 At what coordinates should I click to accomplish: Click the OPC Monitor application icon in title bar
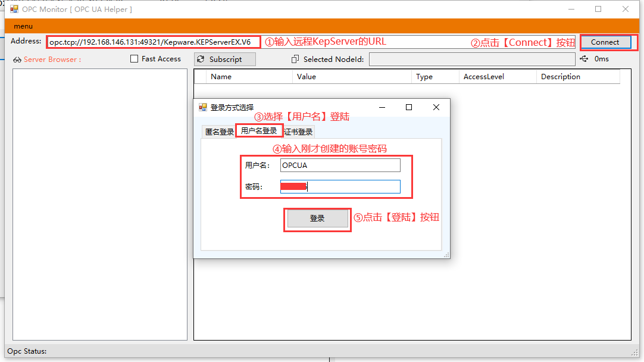pyautogui.click(x=13, y=9)
